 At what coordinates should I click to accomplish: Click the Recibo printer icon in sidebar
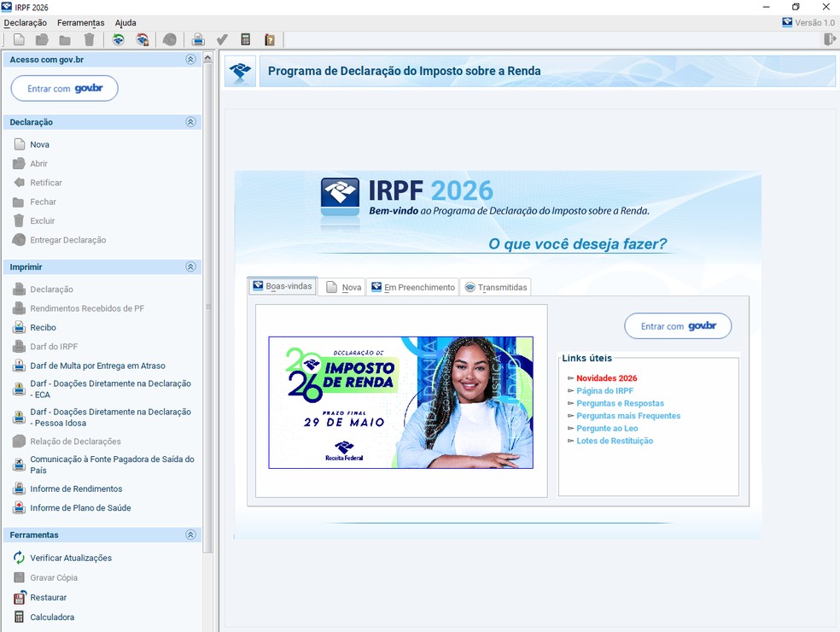[x=20, y=327]
